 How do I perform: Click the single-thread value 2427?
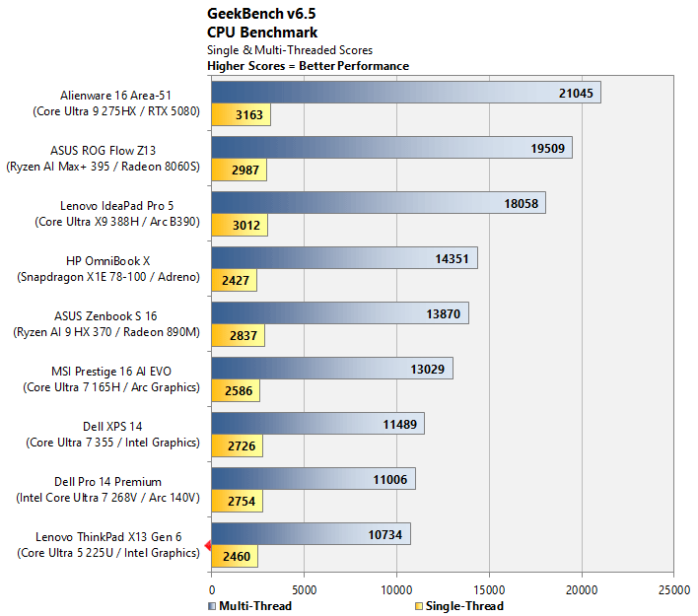pos(236,281)
